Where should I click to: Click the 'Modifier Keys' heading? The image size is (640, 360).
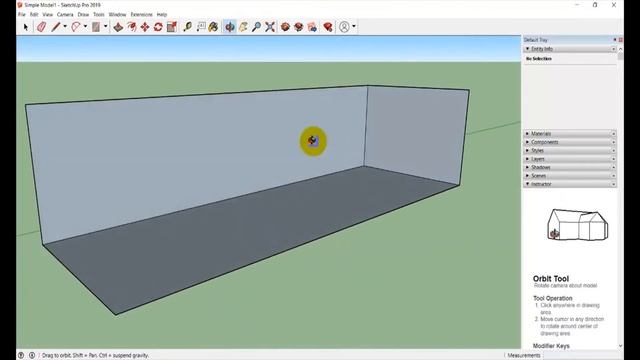pos(551,346)
